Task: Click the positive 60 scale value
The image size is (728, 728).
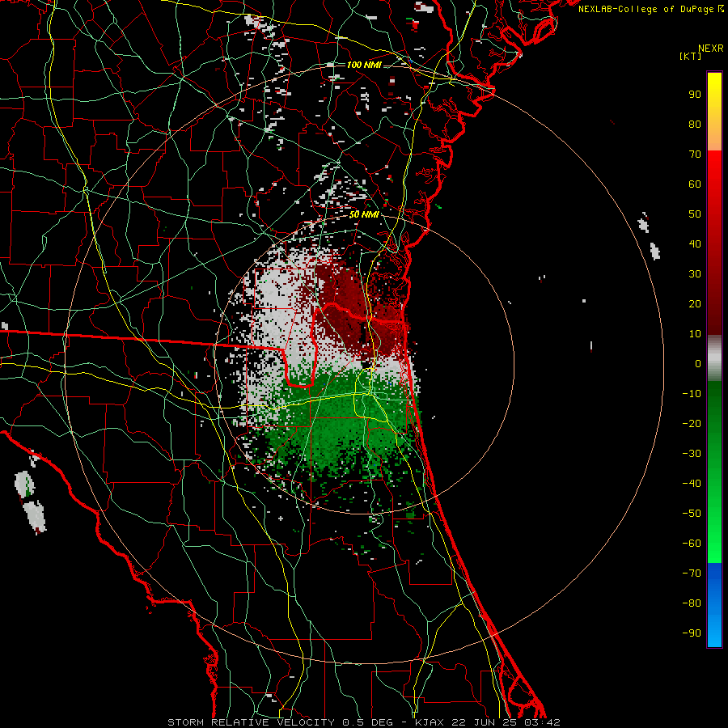Action: click(x=695, y=184)
